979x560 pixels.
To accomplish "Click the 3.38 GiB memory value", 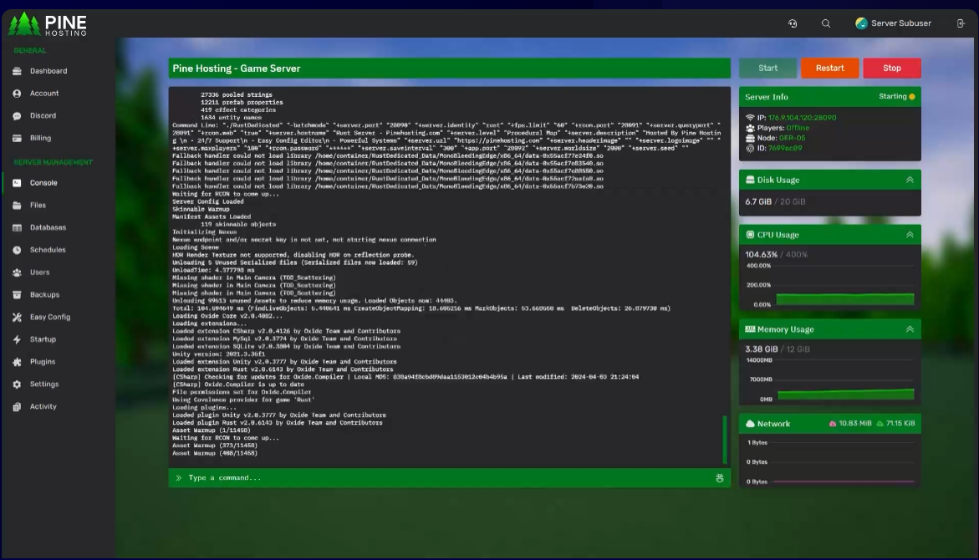I will coord(761,349).
